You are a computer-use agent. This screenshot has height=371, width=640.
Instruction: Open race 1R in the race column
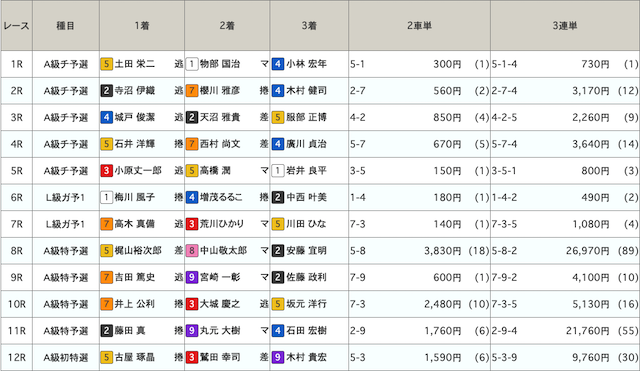pos(17,64)
